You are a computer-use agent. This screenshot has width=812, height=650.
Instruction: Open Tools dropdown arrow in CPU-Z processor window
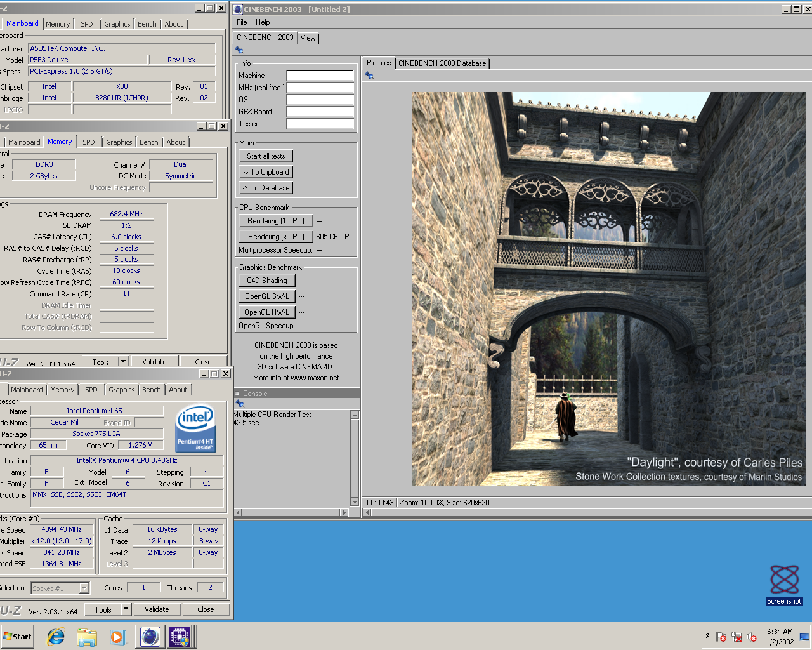click(126, 609)
